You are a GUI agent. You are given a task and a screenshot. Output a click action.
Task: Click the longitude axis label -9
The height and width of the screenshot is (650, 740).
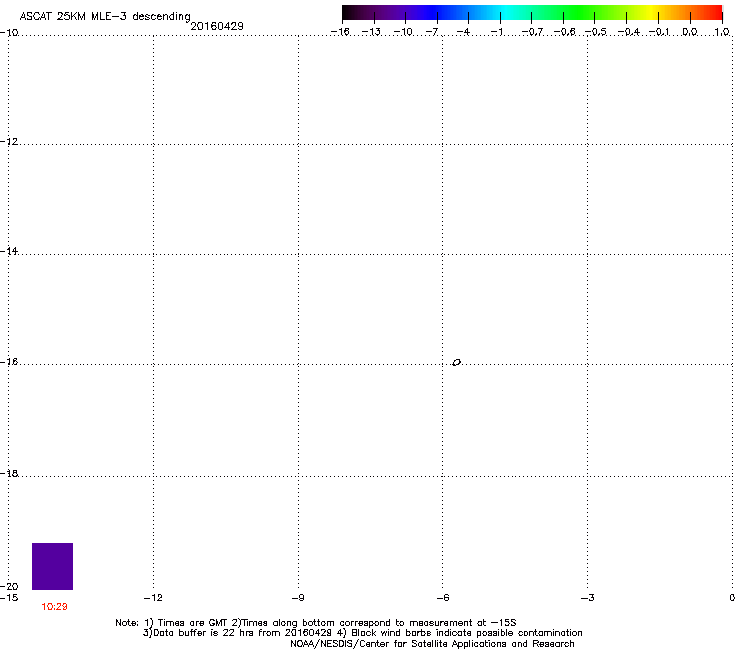point(298,598)
